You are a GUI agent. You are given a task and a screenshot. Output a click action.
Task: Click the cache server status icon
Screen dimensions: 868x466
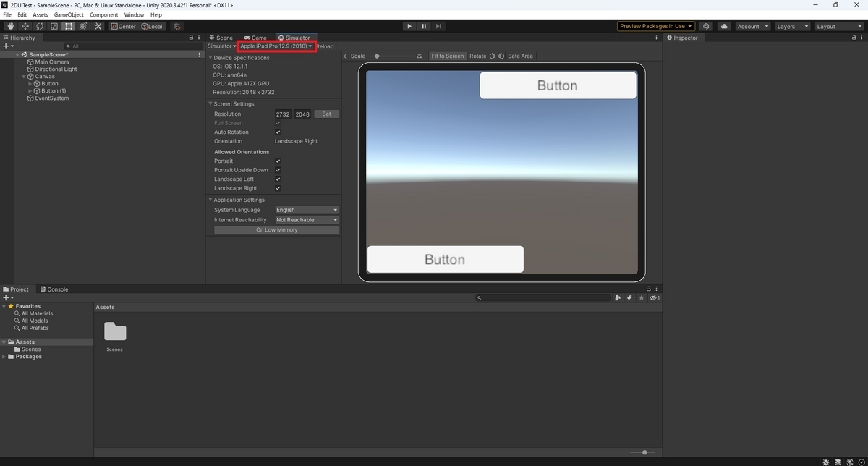point(838,461)
